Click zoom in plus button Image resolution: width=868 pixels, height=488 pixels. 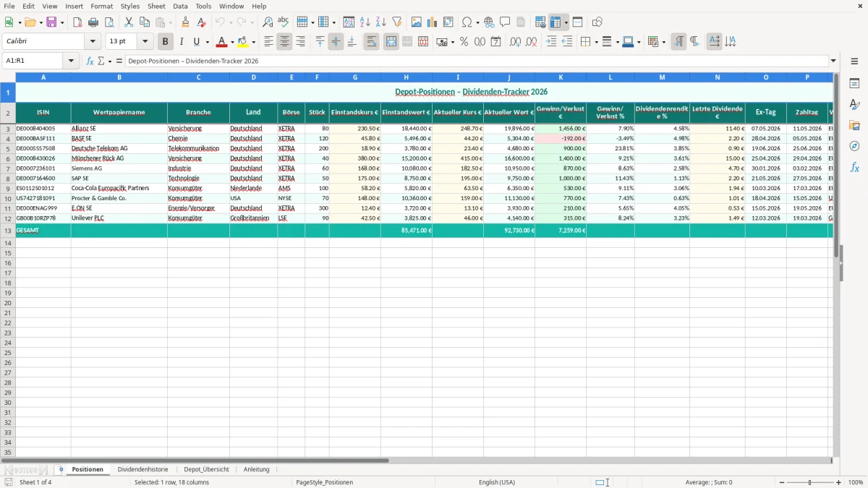coord(839,482)
